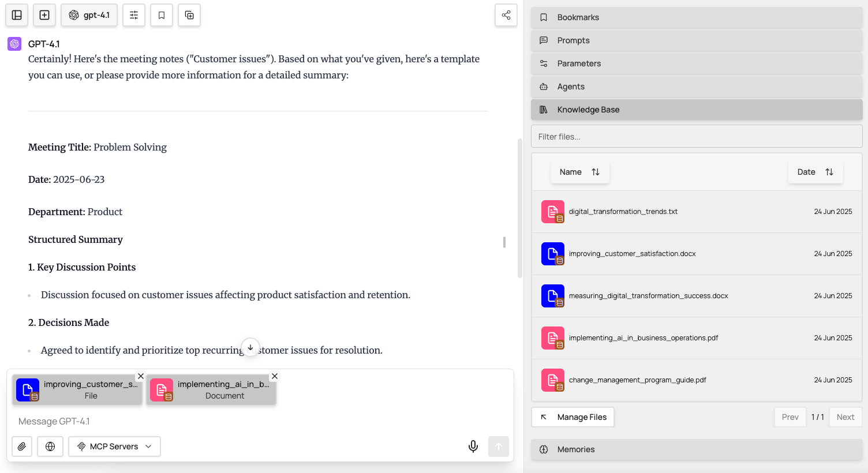This screenshot has height=473, width=868.
Task: Click the Prompts section chat icon
Action: [544, 40]
